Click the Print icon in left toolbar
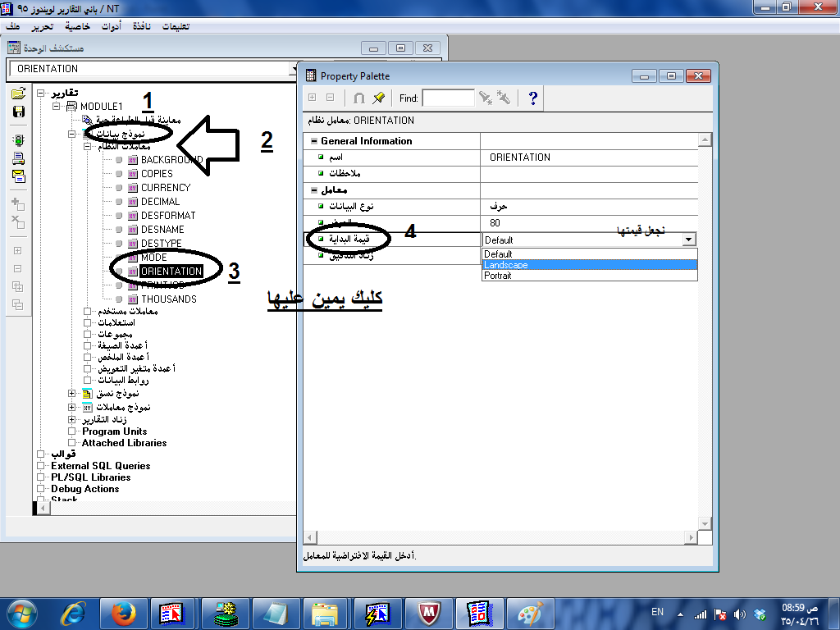This screenshot has width=840, height=630. pos(18,158)
